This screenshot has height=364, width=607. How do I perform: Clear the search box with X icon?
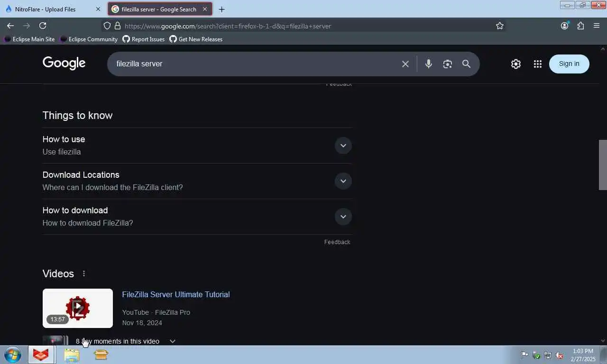pos(405,64)
